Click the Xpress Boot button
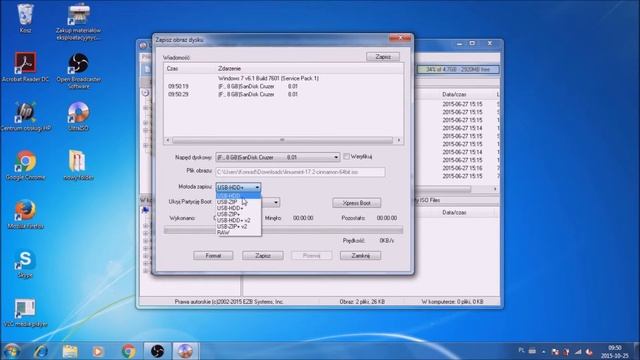The width and height of the screenshot is (640, 360). point(356,203)
